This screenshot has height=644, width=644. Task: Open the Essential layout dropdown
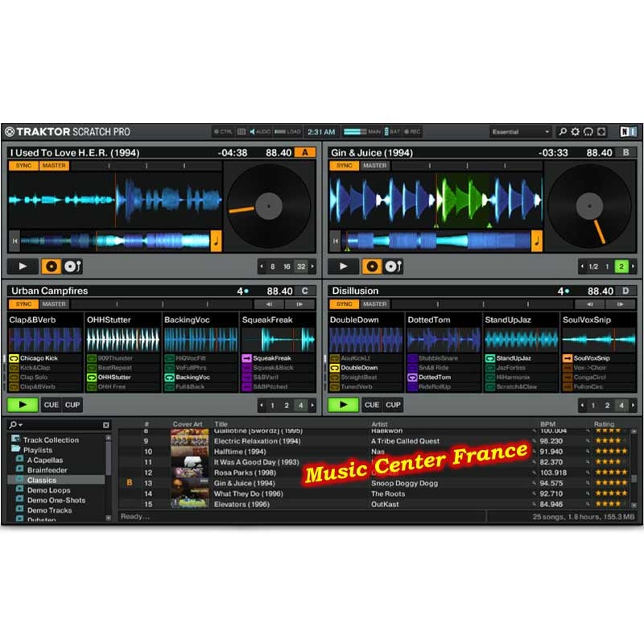point(521,132)
